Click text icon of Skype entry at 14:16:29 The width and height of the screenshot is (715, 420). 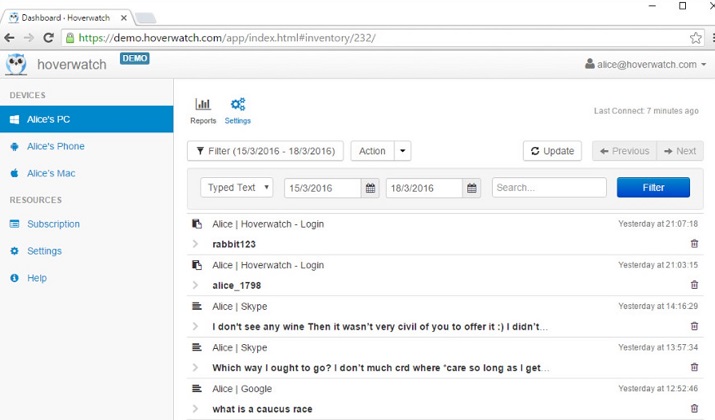click(197, 306)
